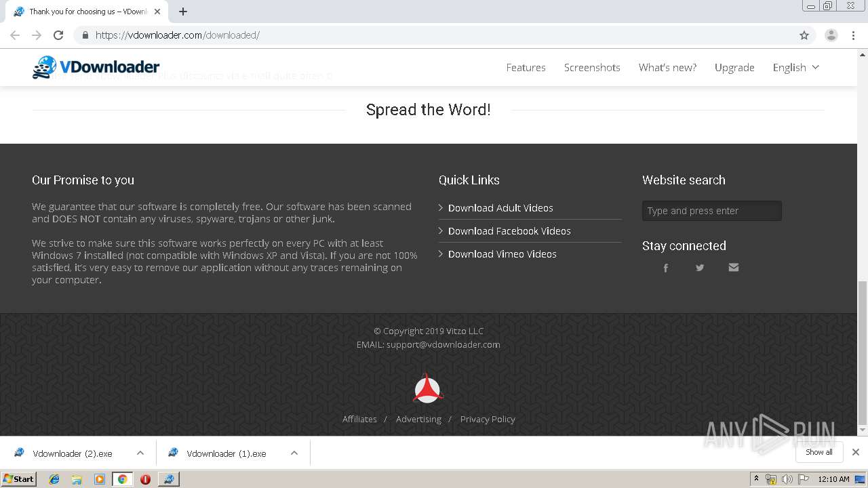Expand English language dropdown
The width and height of the screenshot is (868, 488).
tap(796, 67)
